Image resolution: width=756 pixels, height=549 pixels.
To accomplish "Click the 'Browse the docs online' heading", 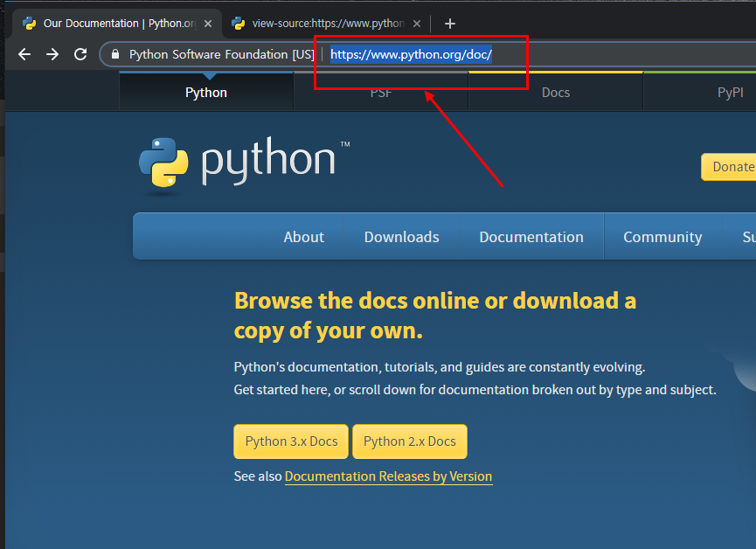I will [x=435, y=316].
